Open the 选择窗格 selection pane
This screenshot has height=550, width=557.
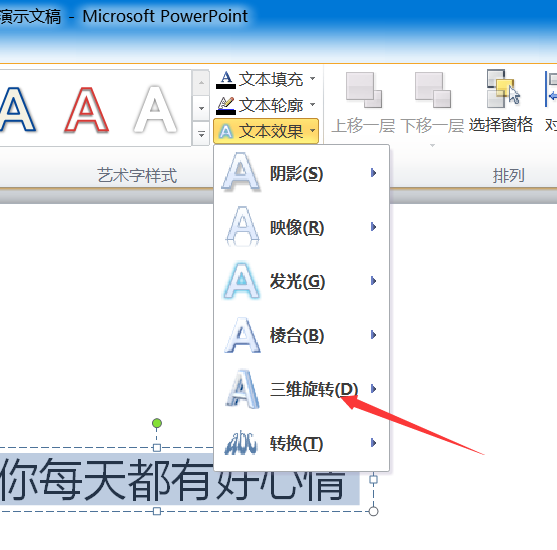(x=501, y=102)
